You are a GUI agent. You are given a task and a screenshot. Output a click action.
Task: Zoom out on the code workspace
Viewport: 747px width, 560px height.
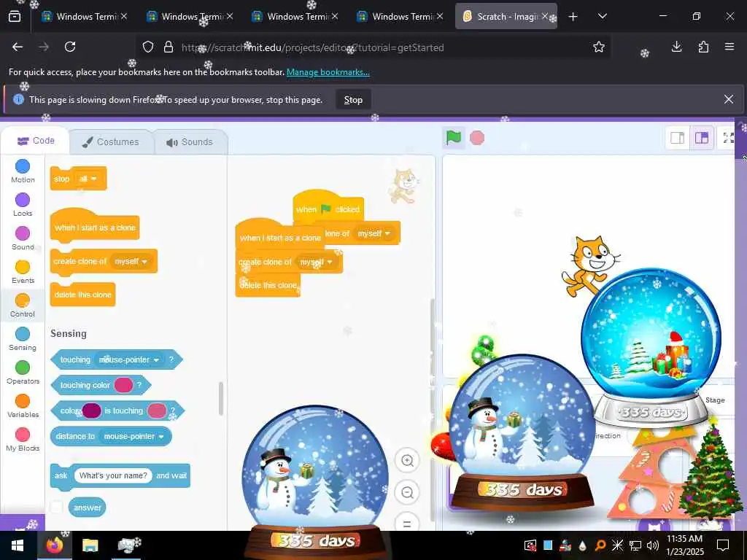coord(407,492)
